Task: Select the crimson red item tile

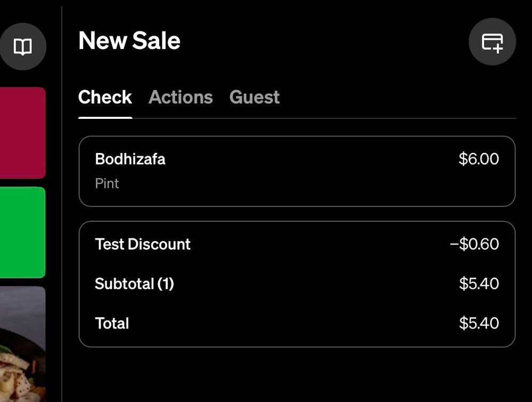Action: click(22, 133)
